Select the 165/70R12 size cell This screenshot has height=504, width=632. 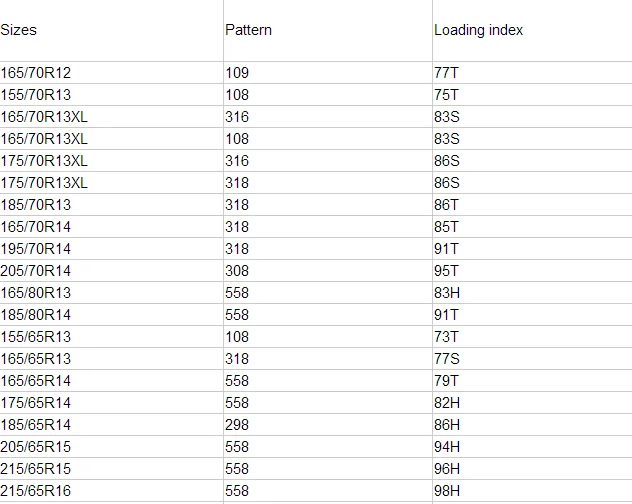pos(36,73)
